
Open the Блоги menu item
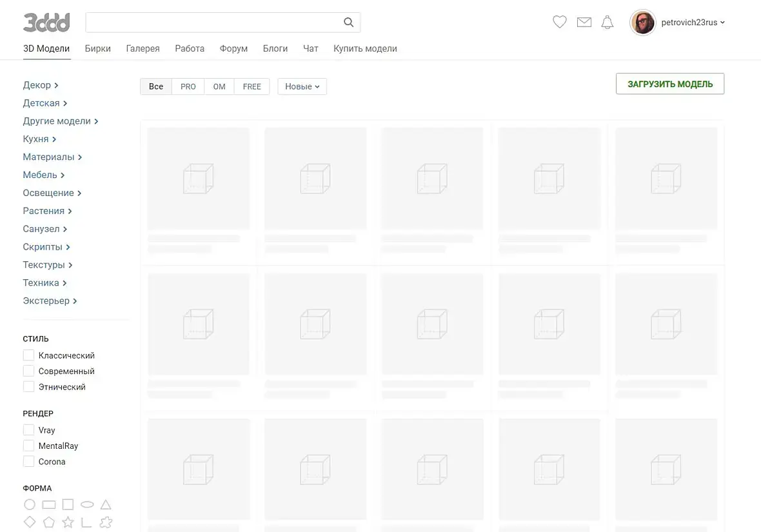[x=275, y=48]
